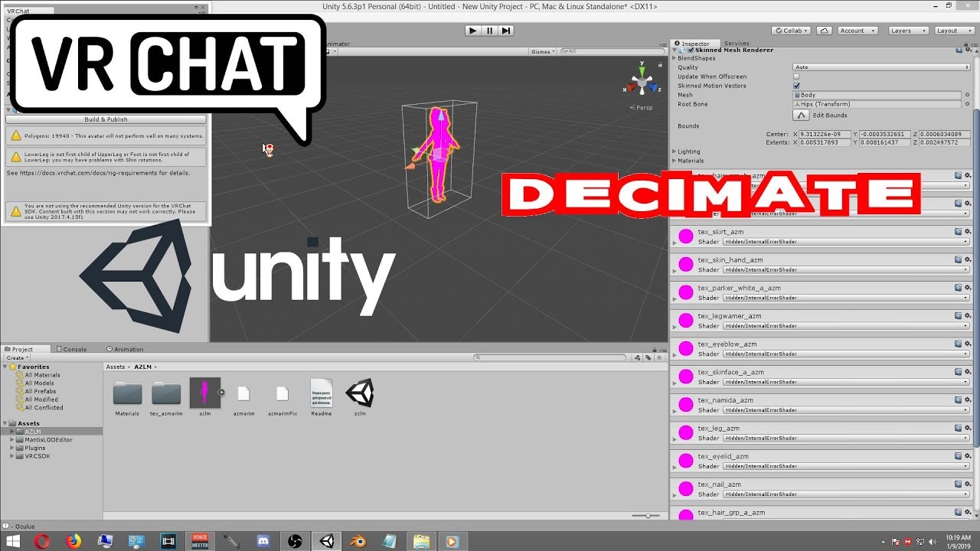Switch to the Services tab
Image resolution: width=980 pixels, height=551 pixels.
737,44
